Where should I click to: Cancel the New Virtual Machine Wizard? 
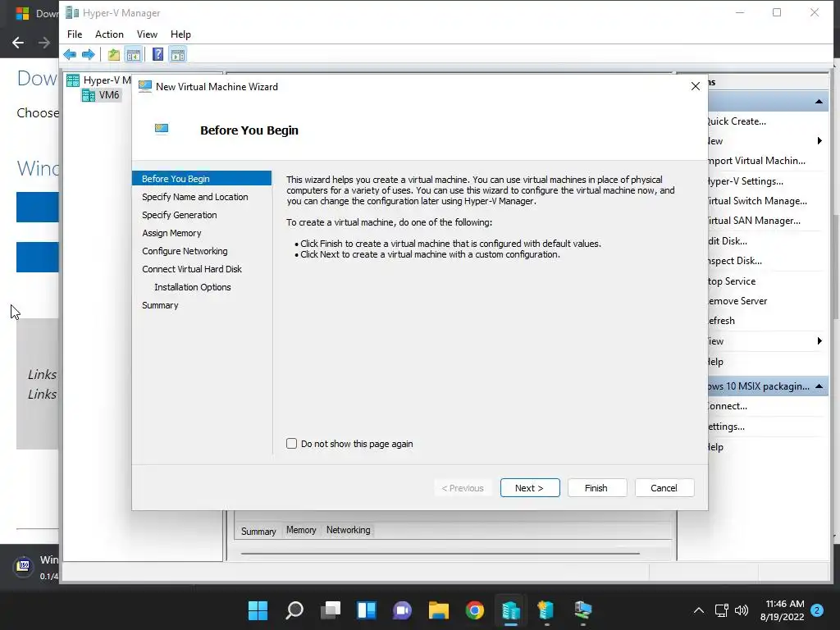(x=664, y=488)
